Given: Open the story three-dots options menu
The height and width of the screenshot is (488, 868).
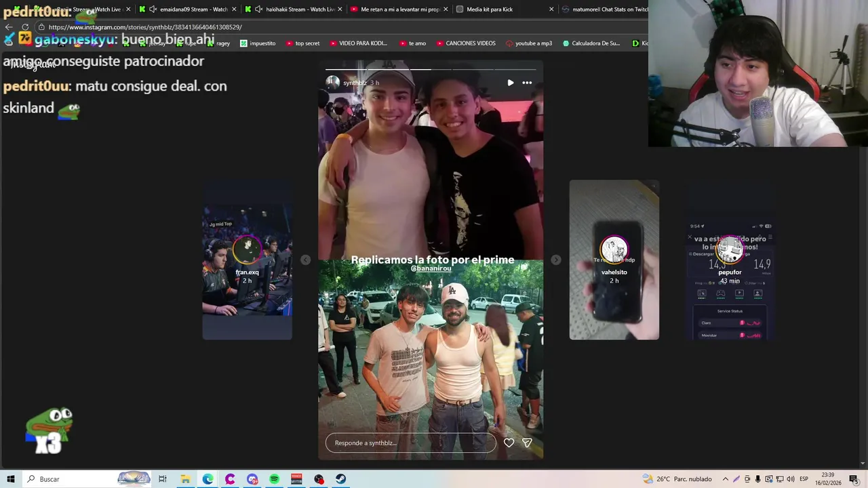Looking at the screenshot, I should (x=527, y=83).
